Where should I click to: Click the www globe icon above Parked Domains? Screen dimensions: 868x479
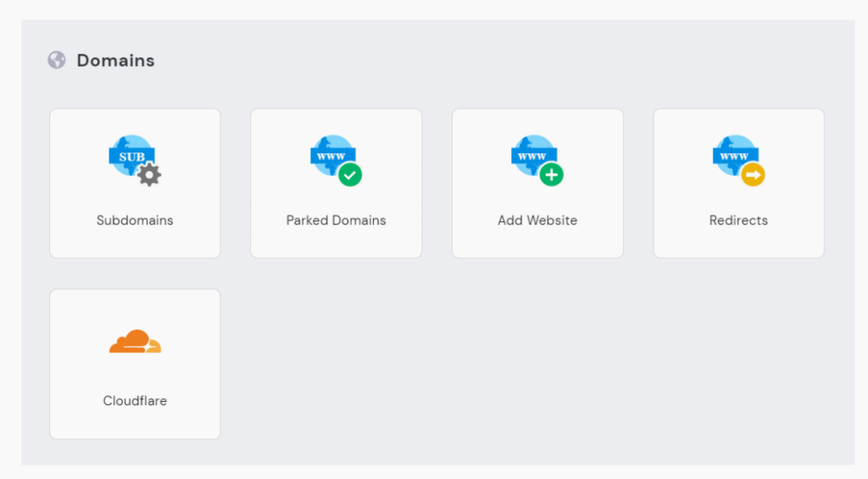pyautogui.click(x=331, y=155)
